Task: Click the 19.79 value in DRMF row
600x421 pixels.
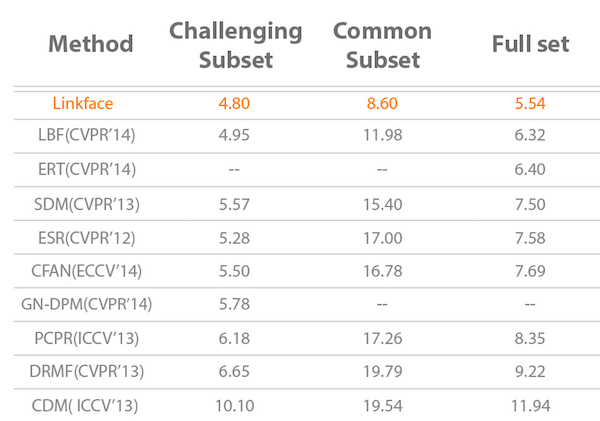Action: click(x=382, y=371)
